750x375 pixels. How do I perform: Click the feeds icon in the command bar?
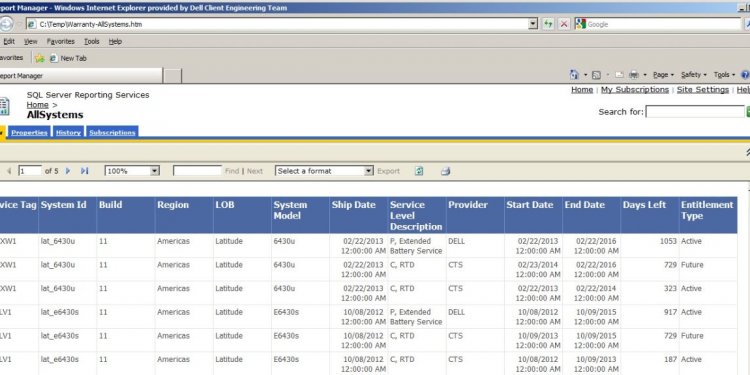click(596, 75)
